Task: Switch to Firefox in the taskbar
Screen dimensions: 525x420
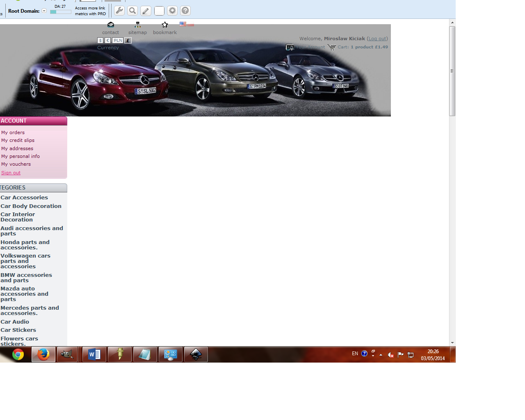Action: click(43, 354)
